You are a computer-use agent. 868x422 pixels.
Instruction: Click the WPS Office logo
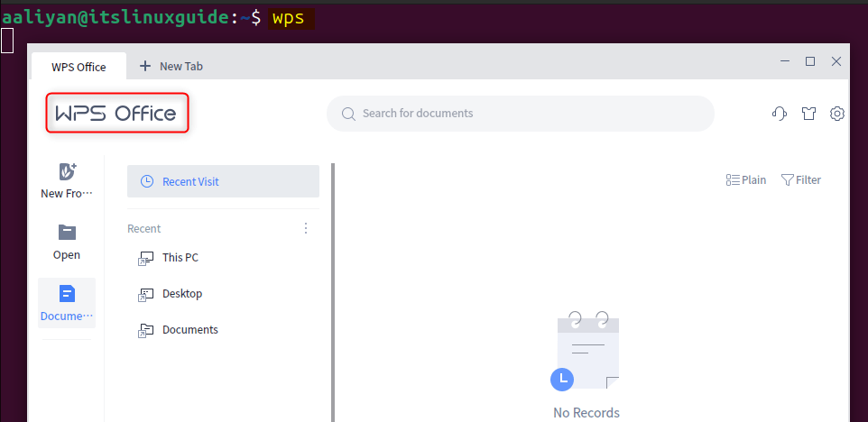point(116,114)
